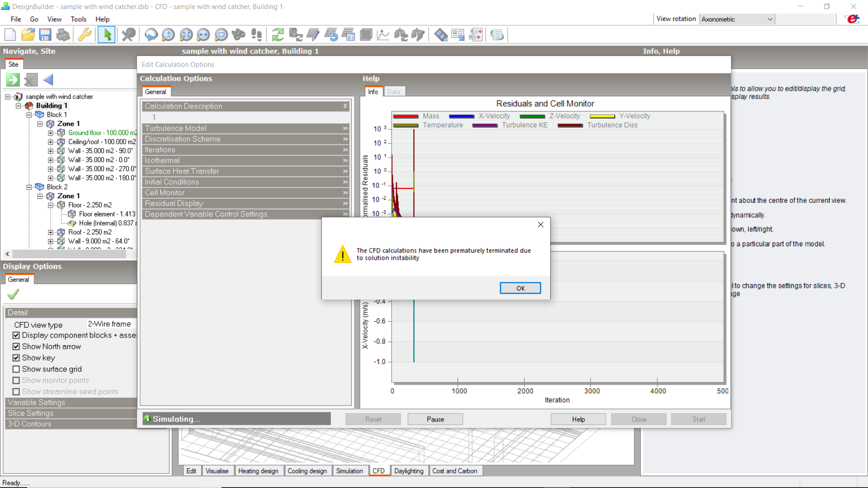Click the Zoom in magnifier icon
Image resolution: width=868 pixels, height=488 pixels.
click(168, 35)
